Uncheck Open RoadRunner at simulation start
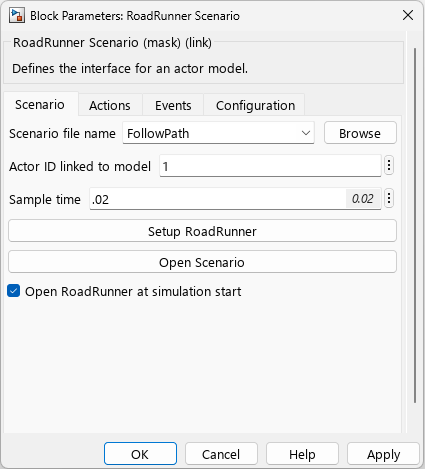425x469 pixels. [x=14, y=291]
